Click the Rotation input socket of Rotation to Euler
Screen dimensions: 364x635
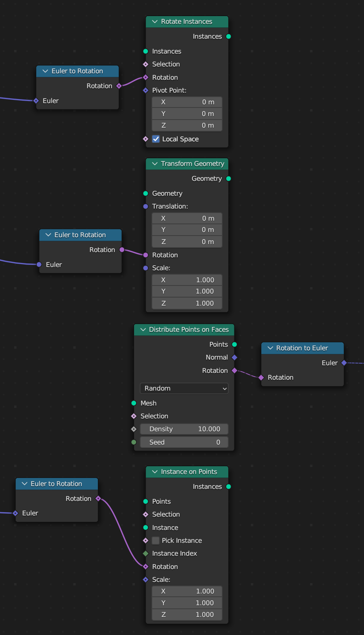[261, 378]
